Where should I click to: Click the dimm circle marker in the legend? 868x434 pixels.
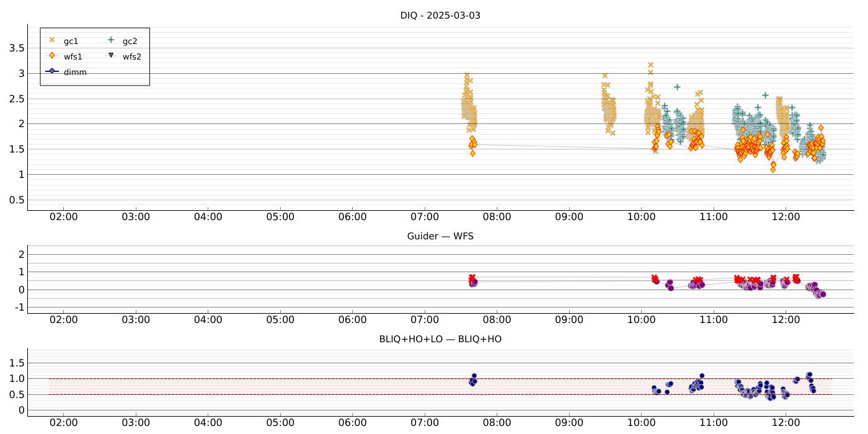click(x=52, y=71)
